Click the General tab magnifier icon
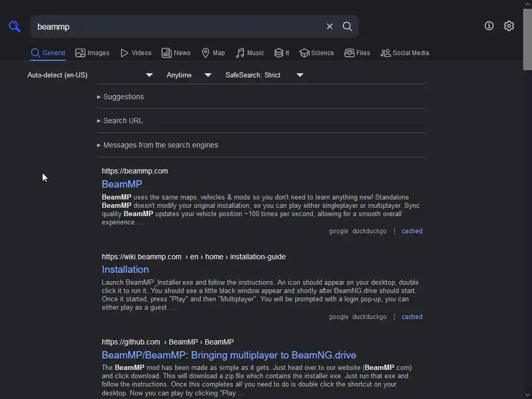The image size is (532, 399). 35,53
